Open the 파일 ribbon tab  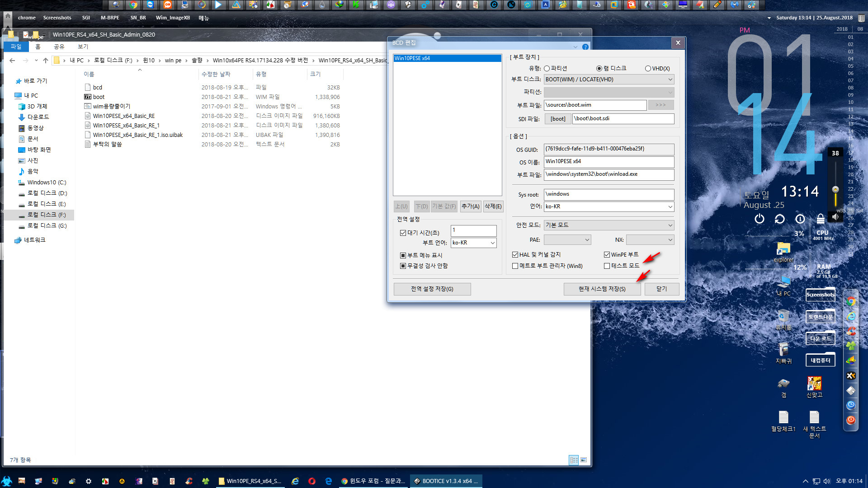(16, 47)
